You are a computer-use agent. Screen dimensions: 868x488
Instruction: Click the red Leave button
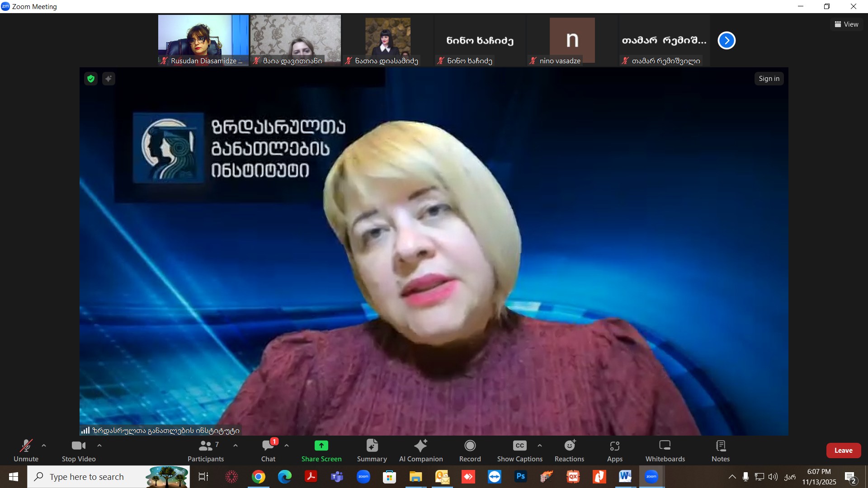click(843, 450)
